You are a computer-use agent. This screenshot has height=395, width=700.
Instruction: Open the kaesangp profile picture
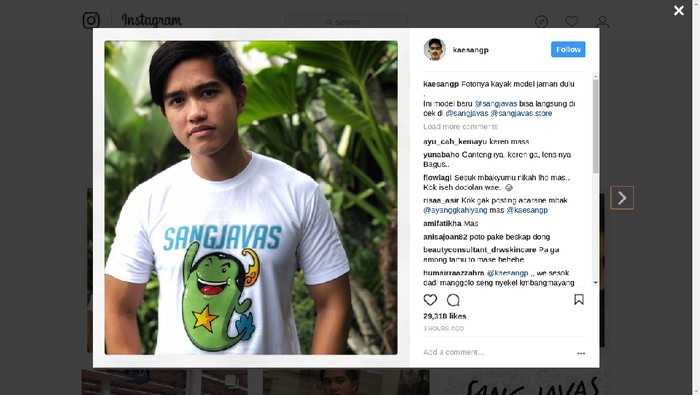coord(434,49)
